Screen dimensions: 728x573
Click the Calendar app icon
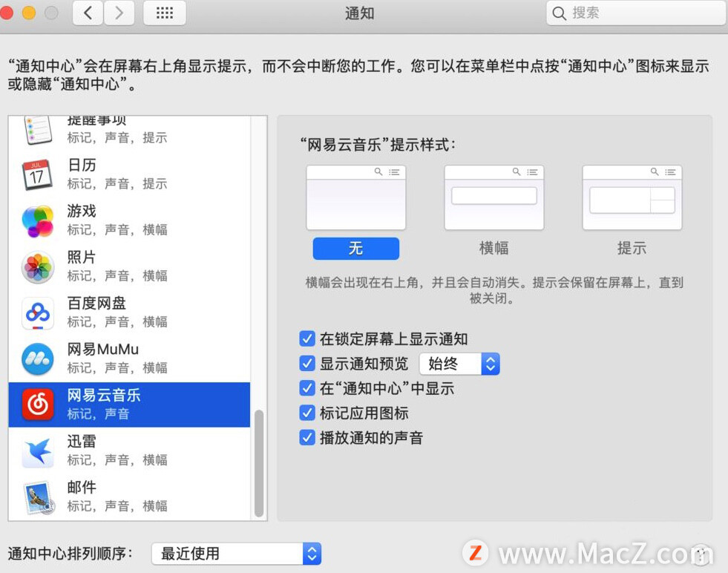[38, 174]
